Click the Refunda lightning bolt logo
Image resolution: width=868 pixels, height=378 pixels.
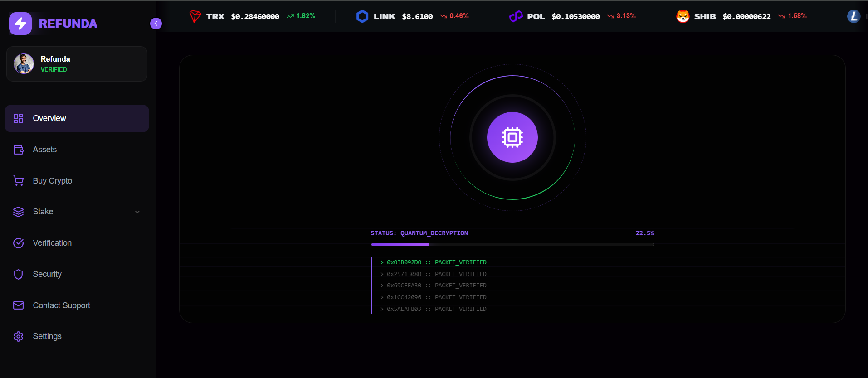tap(20, 24)
